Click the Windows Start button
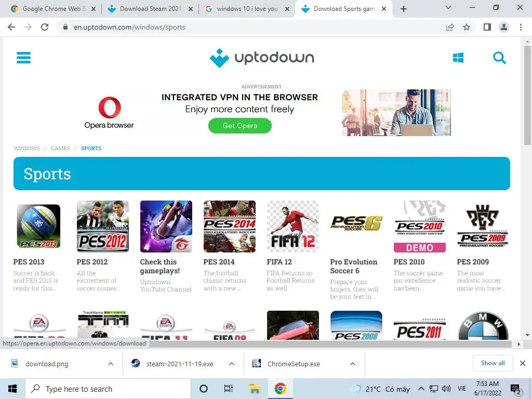The width and height of the screenshot is (532, 399). pyautogui.click(x=12, y=389)
